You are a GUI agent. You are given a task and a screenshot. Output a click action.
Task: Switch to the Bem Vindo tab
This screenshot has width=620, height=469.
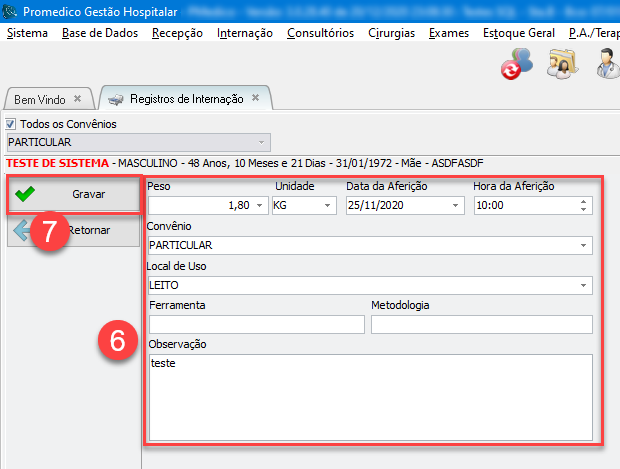[x=39, y=99]
